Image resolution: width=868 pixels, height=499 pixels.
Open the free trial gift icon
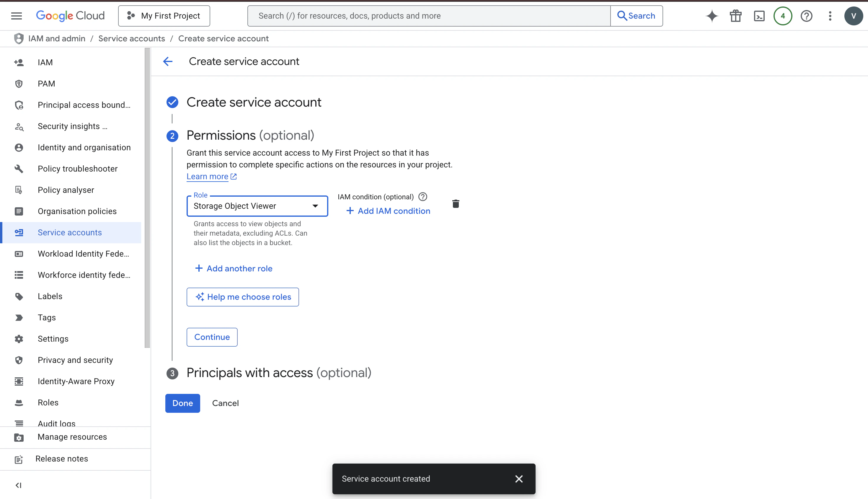pos(735,16)
